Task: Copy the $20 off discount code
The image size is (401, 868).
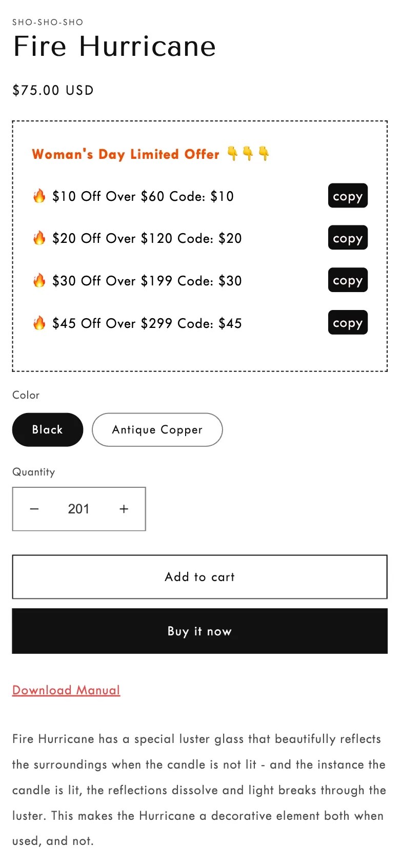Action: [348, 238]
